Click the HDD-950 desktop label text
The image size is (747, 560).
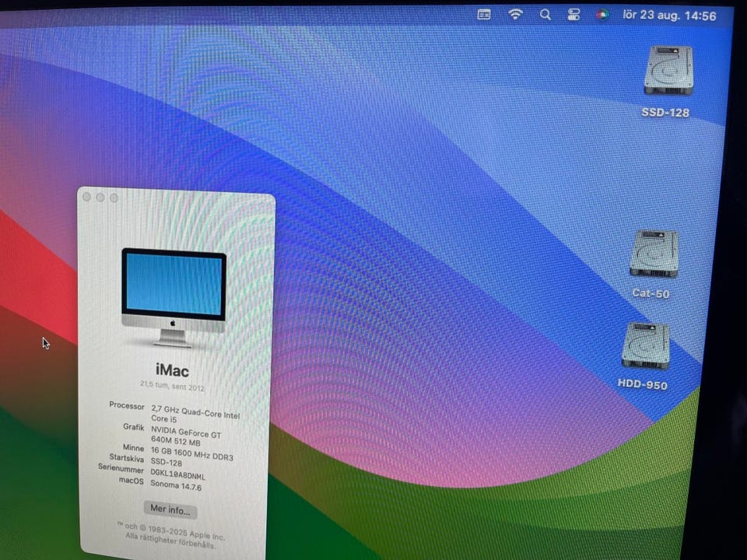(642, 384)
